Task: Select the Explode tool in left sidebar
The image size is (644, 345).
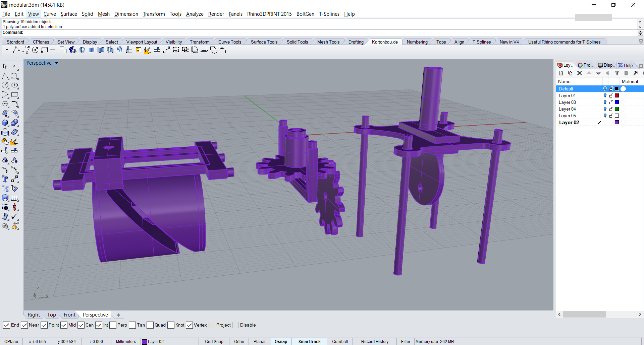Action: coord(14,142)
